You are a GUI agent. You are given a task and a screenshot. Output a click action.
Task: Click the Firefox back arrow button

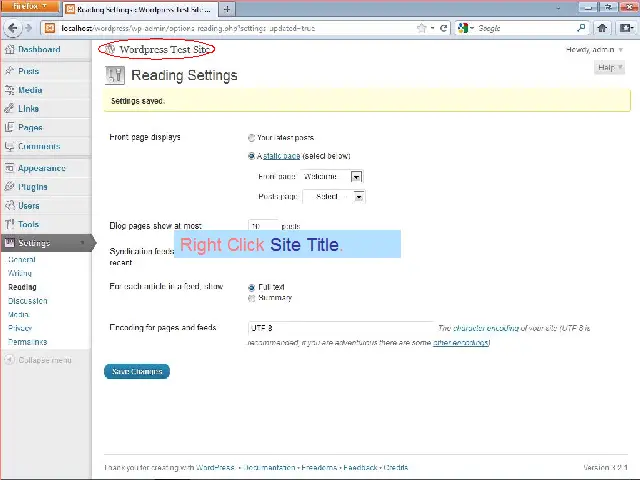pos(12,28)
